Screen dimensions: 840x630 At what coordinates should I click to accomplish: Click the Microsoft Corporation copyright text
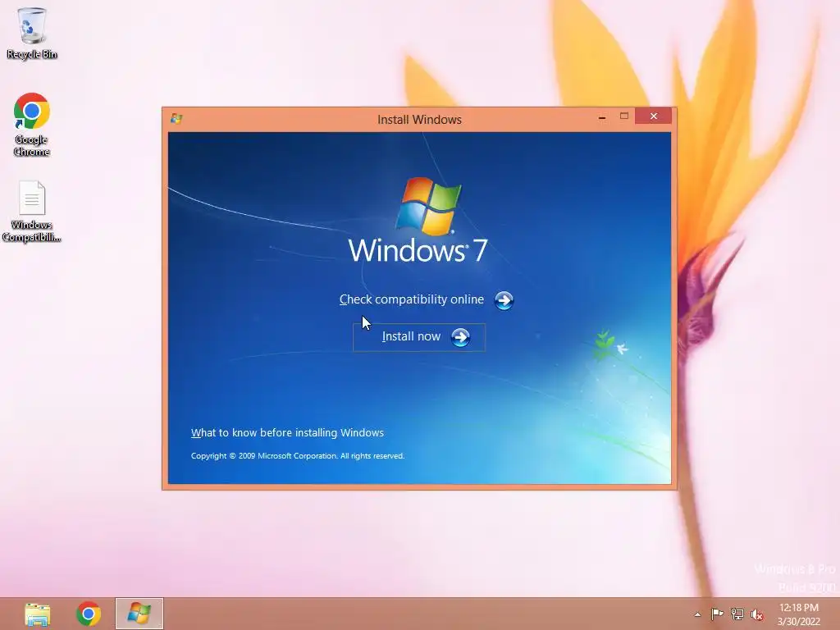297,456
